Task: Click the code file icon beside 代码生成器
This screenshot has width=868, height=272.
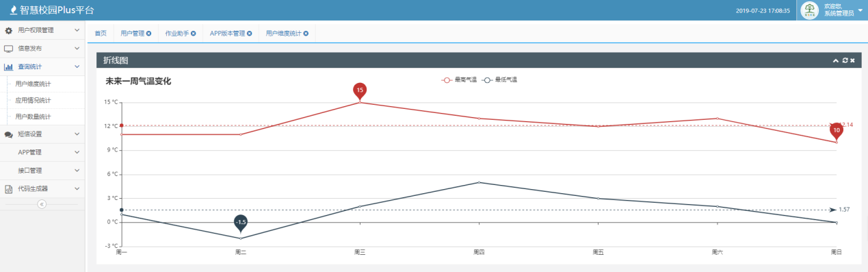Action: [x=9, y=188]
